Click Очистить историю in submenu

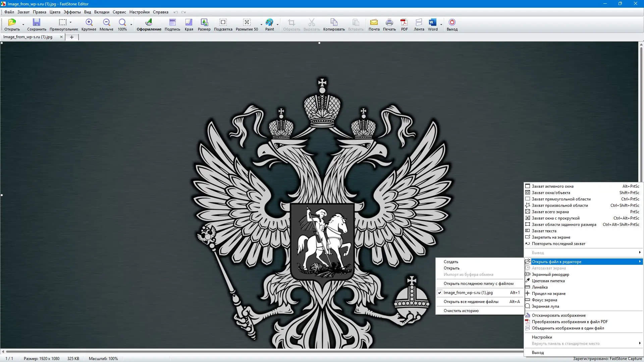[461, 311]
